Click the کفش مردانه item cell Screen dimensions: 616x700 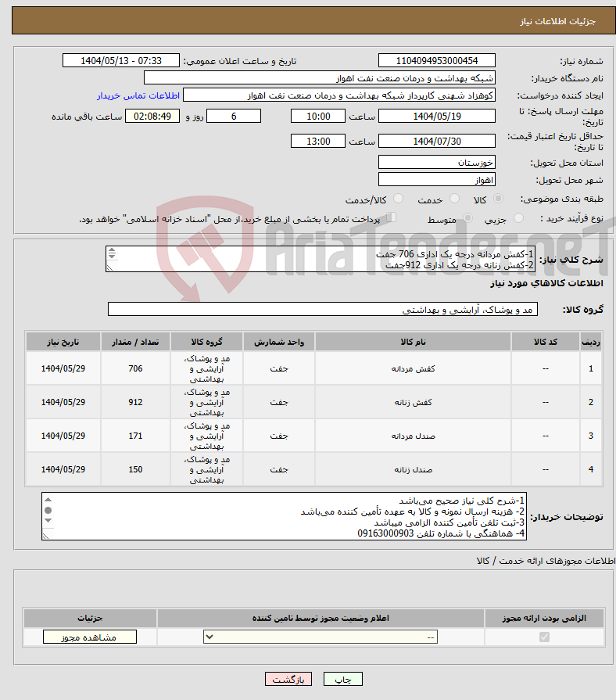pos(413,368)
